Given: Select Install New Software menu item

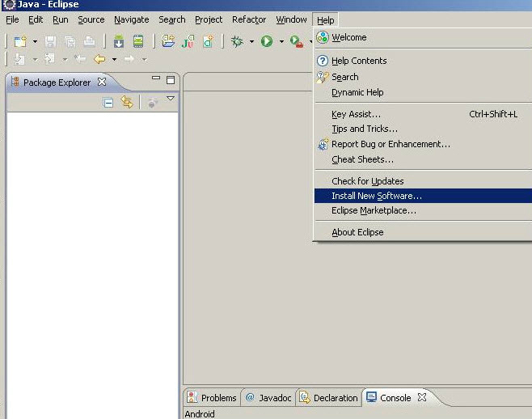Looking at the screenshot, I should point(376,196).
